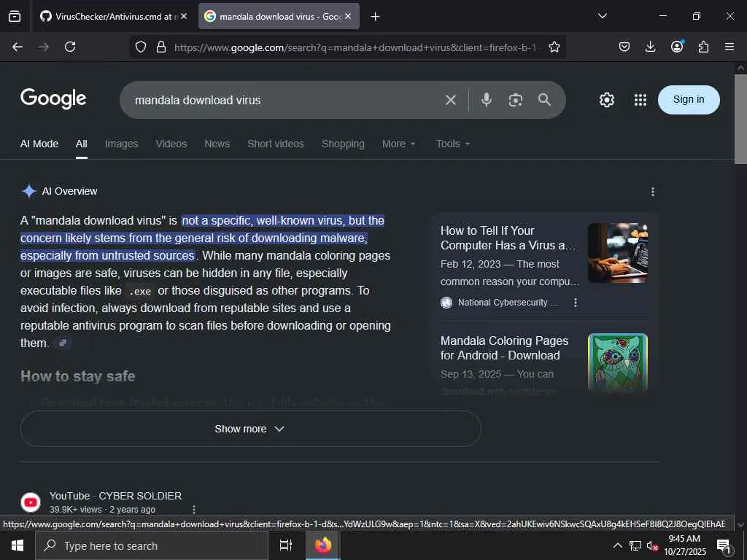Open the Windows Start menu
Screen dimensions: 747x560
pos(18,545)
